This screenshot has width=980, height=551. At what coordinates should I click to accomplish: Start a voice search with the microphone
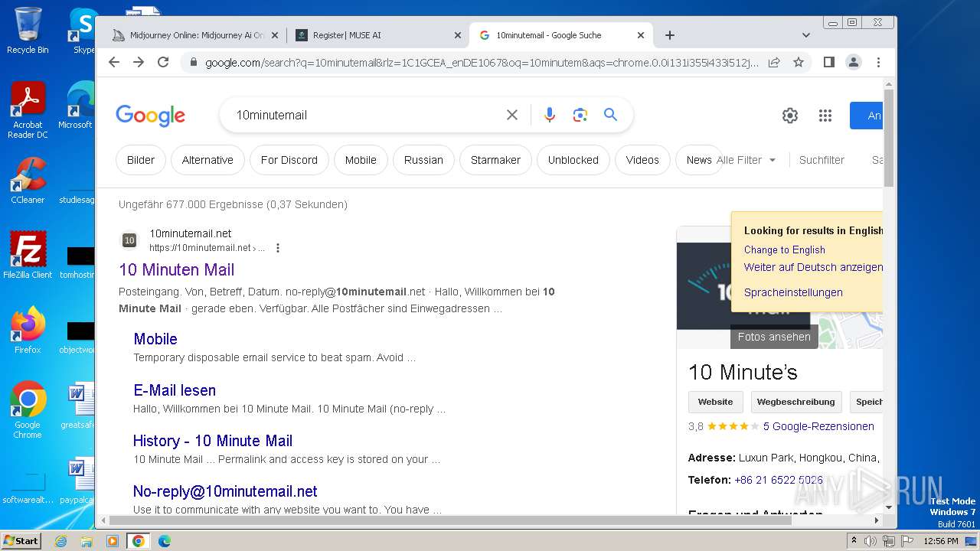tap(550, 115)
